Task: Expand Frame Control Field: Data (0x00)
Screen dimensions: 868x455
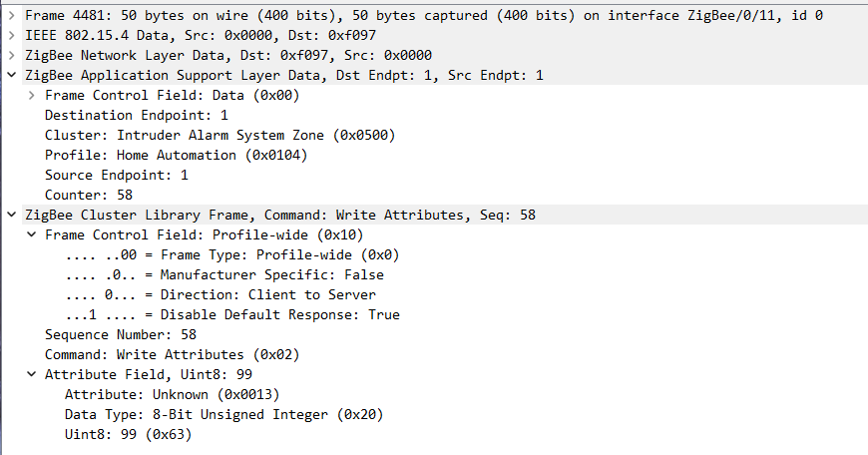Action: (32, 96)
